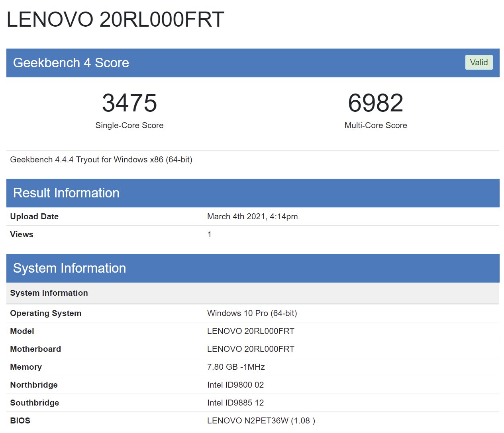Click the Valid status badge
This screenshot has width=504, height=433.
479,62
